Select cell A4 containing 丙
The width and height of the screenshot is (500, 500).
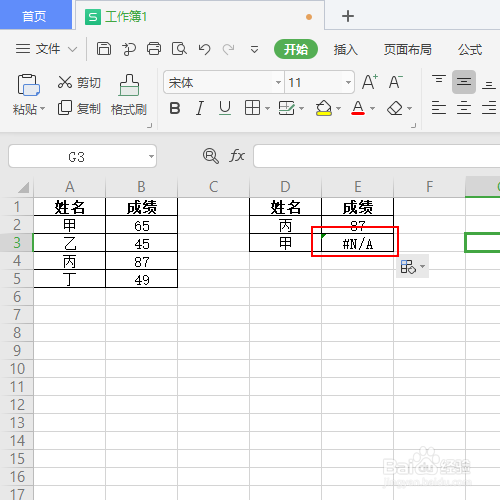tap(70, 261)
